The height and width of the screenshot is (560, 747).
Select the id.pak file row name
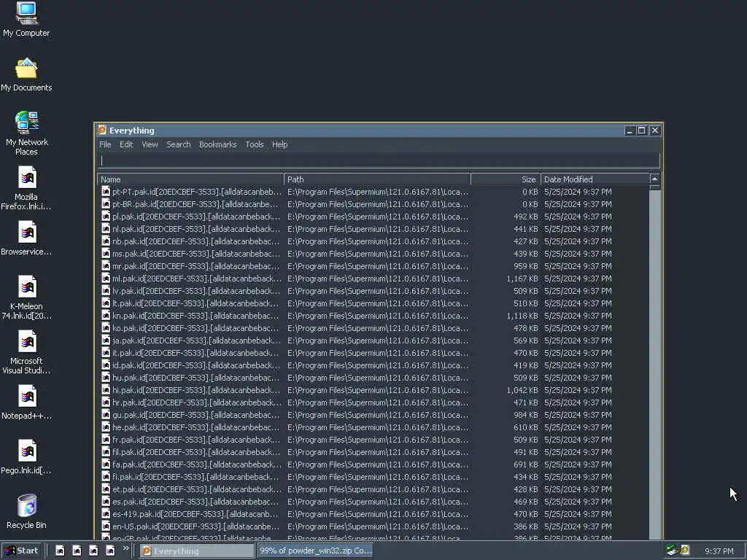click(x=196, y=365)
